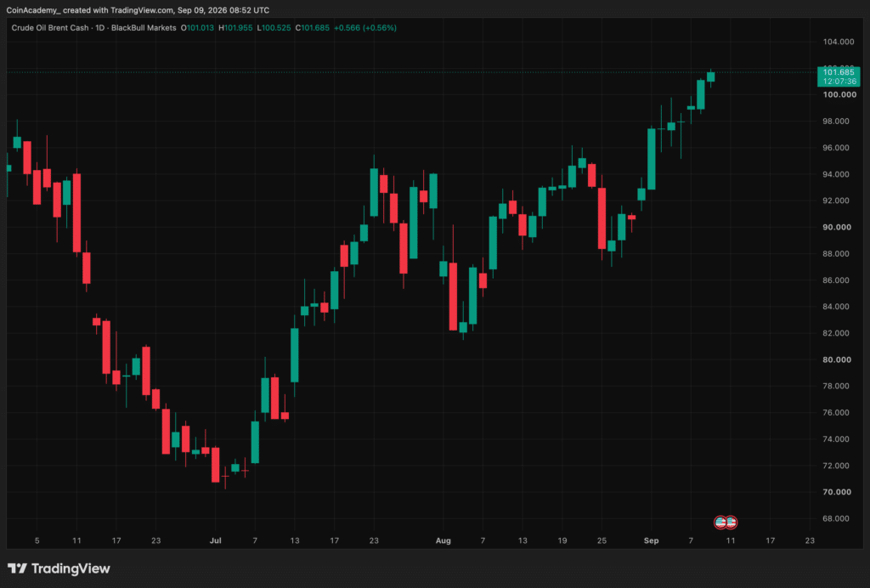Screen dimensions: 870x588
Task: Select the open value O101.013
Action: (197, 28)
